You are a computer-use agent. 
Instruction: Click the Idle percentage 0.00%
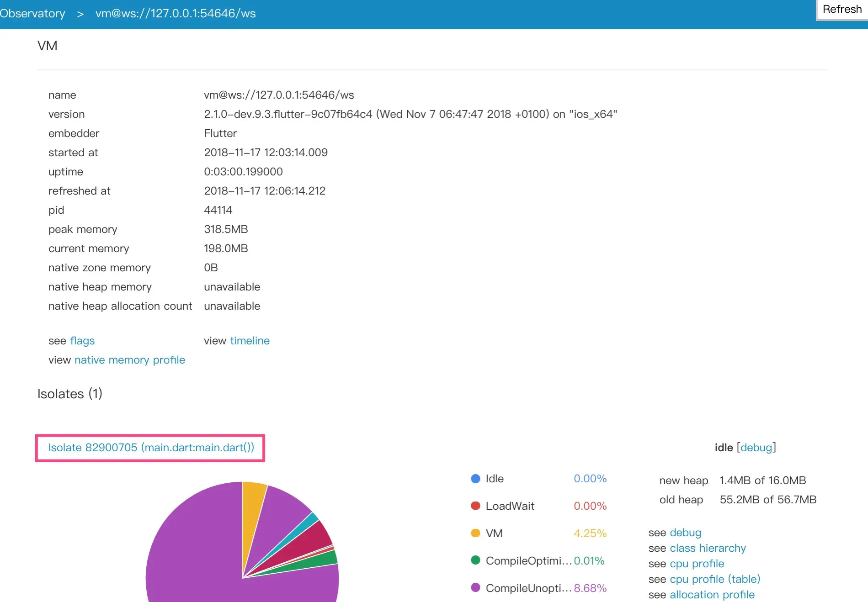590,479
